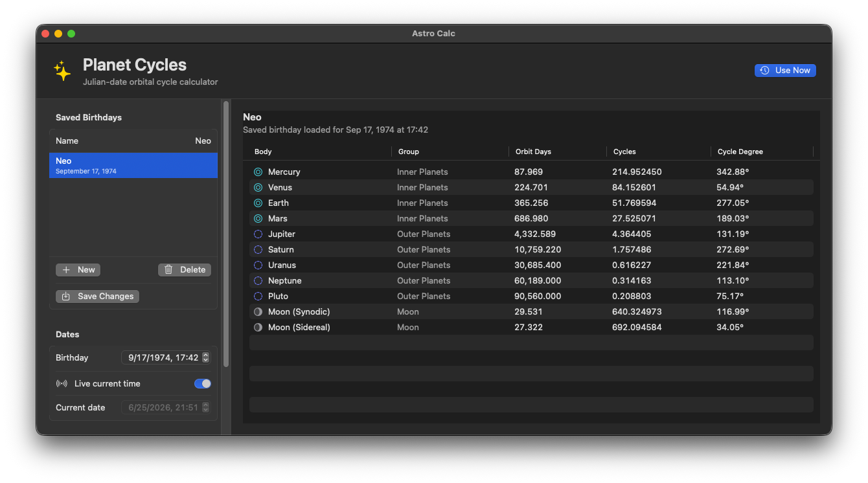868x483 pixels.
Task: Click the Moon (Sidereal) half-moon icon
Action: [258, 328]
